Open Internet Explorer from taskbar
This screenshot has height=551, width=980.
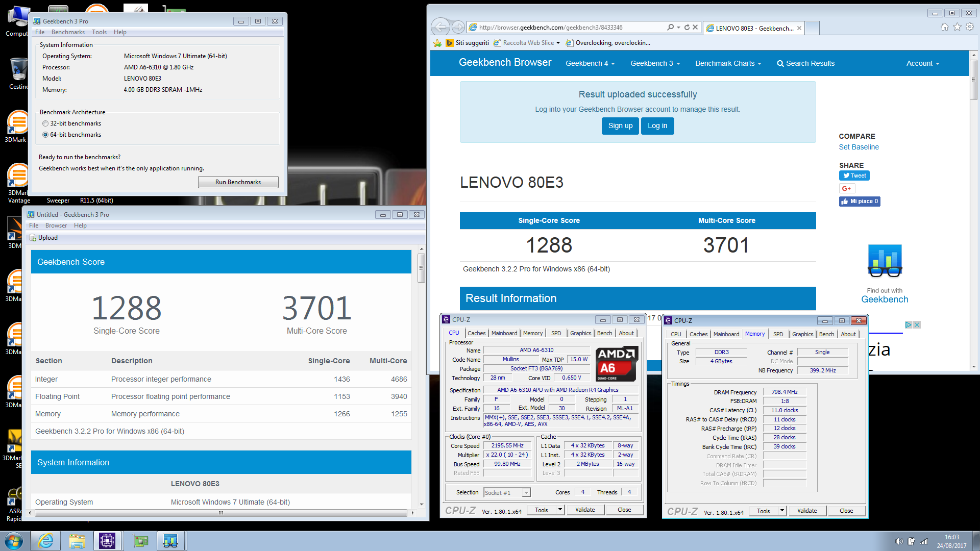[46, 541]
